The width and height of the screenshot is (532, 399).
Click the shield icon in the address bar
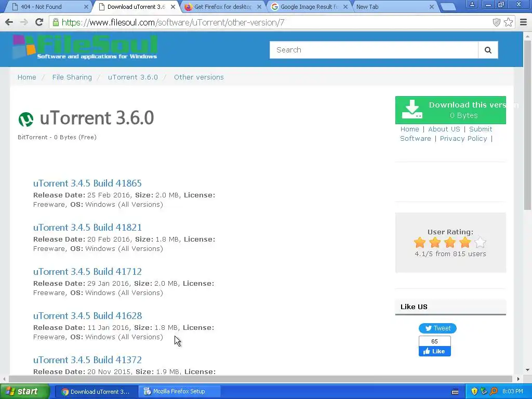[x=496, y=22]
